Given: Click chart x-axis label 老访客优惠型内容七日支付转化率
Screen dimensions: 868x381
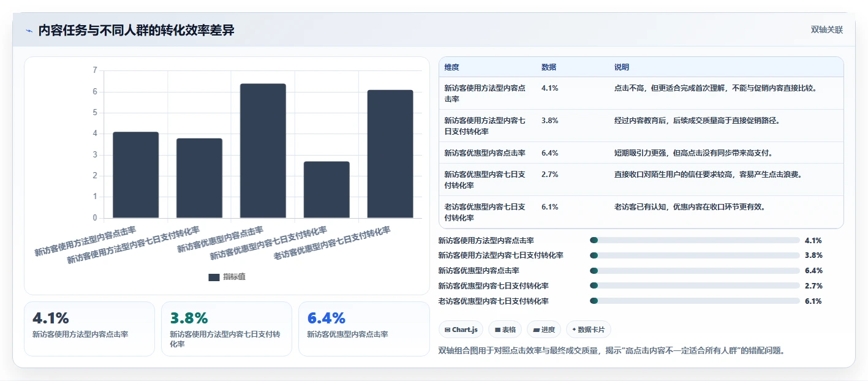Looking at the screenshot, I should pos(332,242).
